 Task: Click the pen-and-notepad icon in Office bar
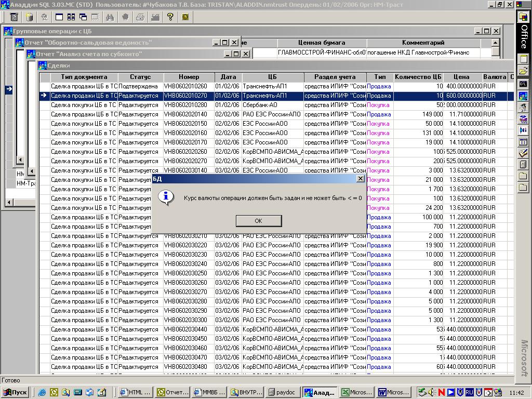pyautogui.click(x=523, y=153)
